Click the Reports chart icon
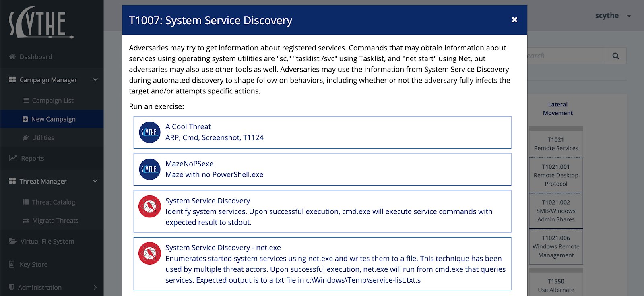The height and width of the screenshot is (296, 644). (13, 158)
